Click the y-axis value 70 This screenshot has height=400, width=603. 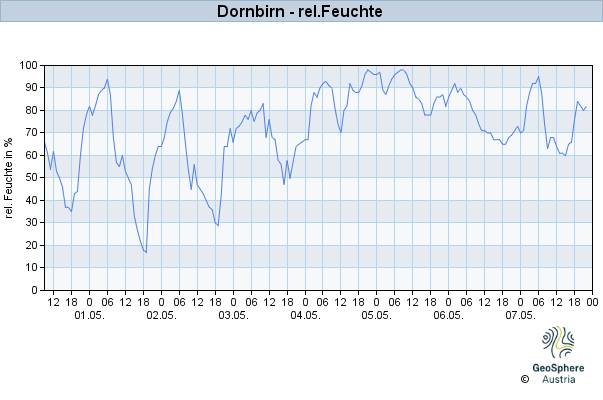(32, 133)
